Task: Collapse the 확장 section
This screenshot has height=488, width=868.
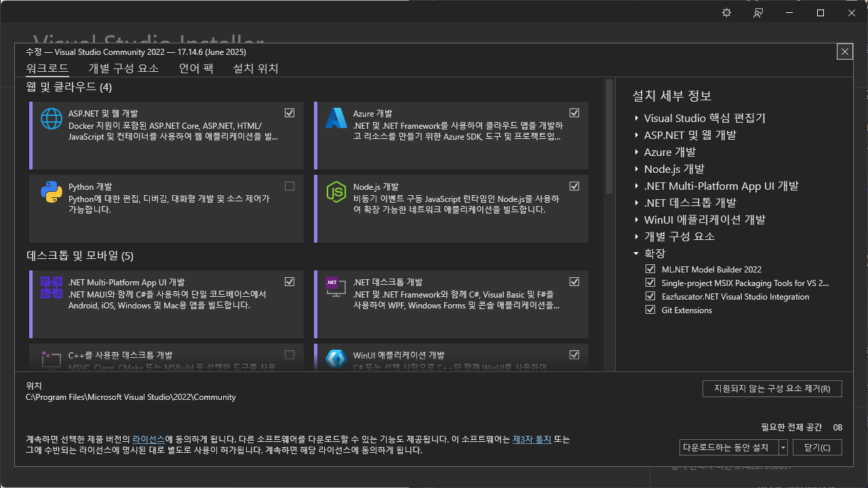Action: (x=636, y=253)
